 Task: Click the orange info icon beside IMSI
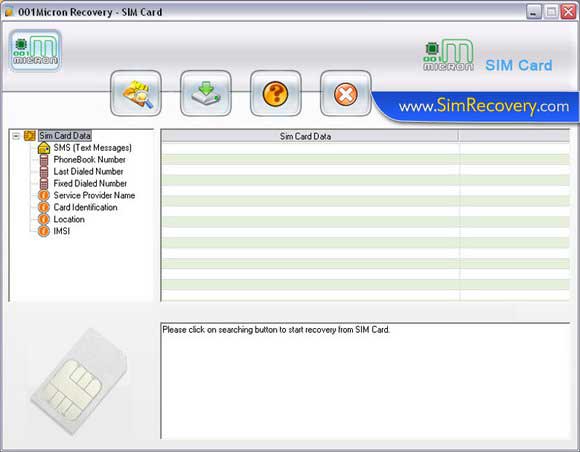coord(44,231)
